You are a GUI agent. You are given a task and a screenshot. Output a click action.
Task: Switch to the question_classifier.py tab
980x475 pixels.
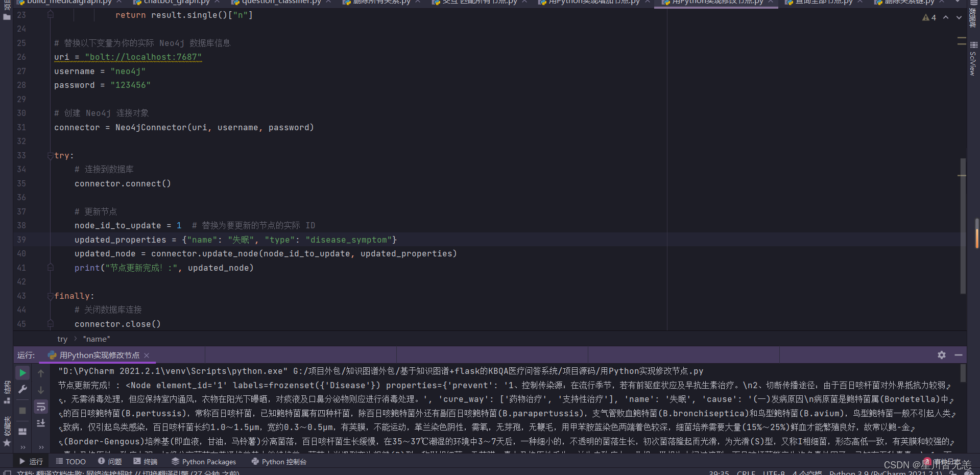[281, 3]
